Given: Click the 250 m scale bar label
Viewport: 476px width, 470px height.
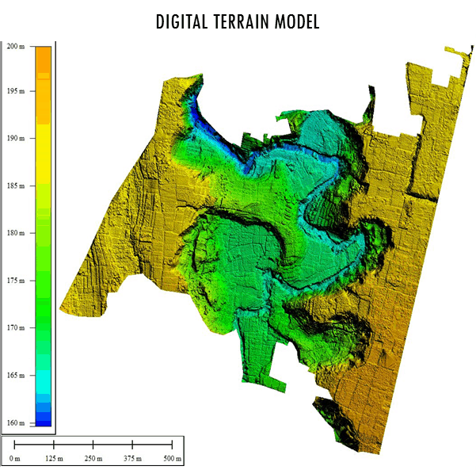Looking at the screenshot, I should coord(93,458).
